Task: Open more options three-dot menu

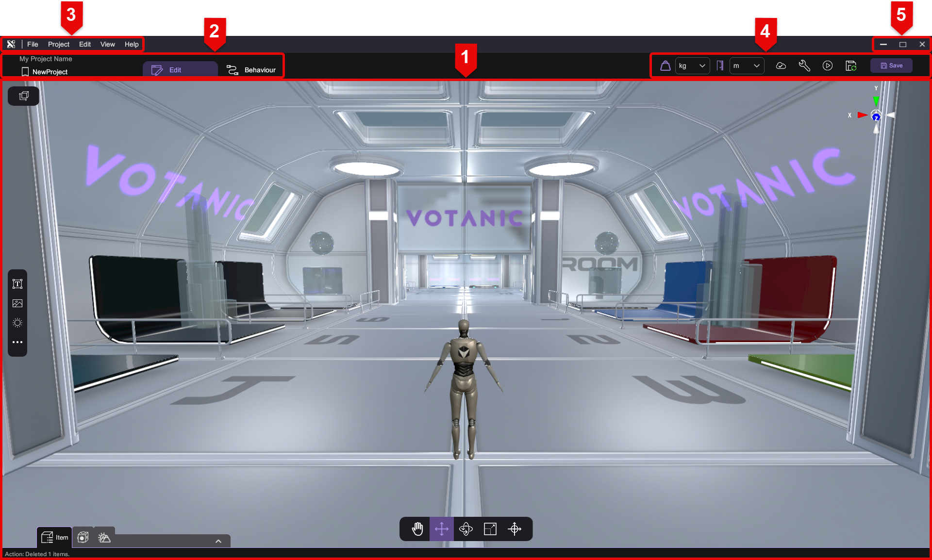Action: (x=17, y=342)
